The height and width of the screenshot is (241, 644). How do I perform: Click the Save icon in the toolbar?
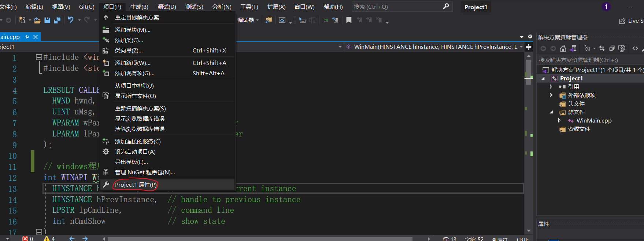click(x=47, y=20)
